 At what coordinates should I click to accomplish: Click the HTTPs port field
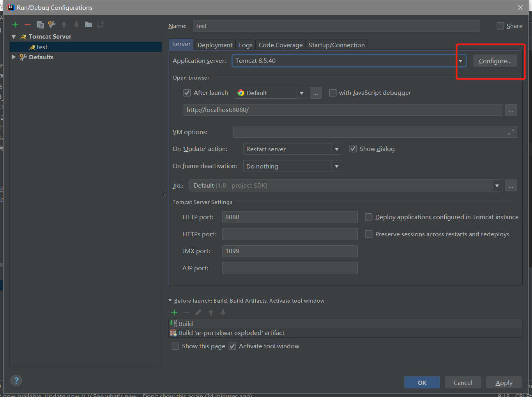pyautogui.click(x=290, y=234)
